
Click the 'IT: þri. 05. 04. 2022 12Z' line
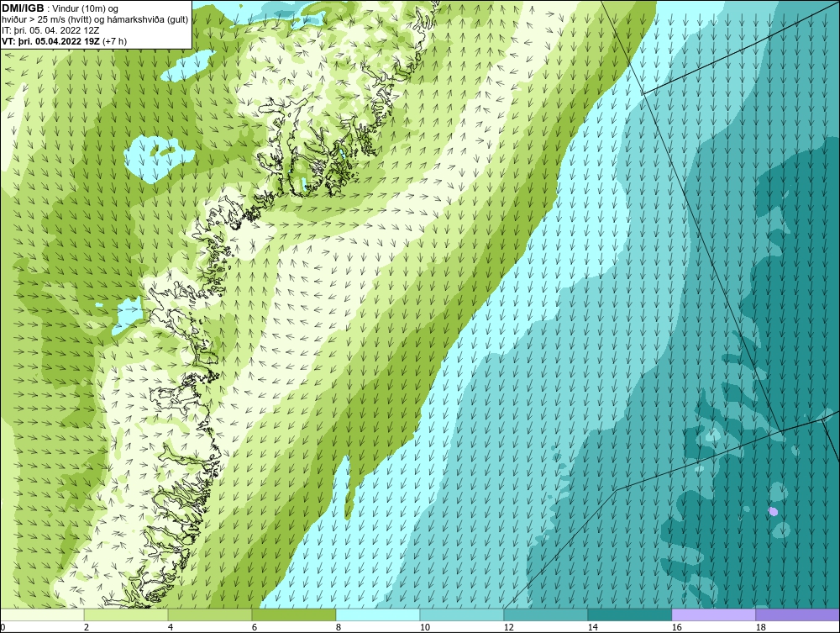point(50,30)
